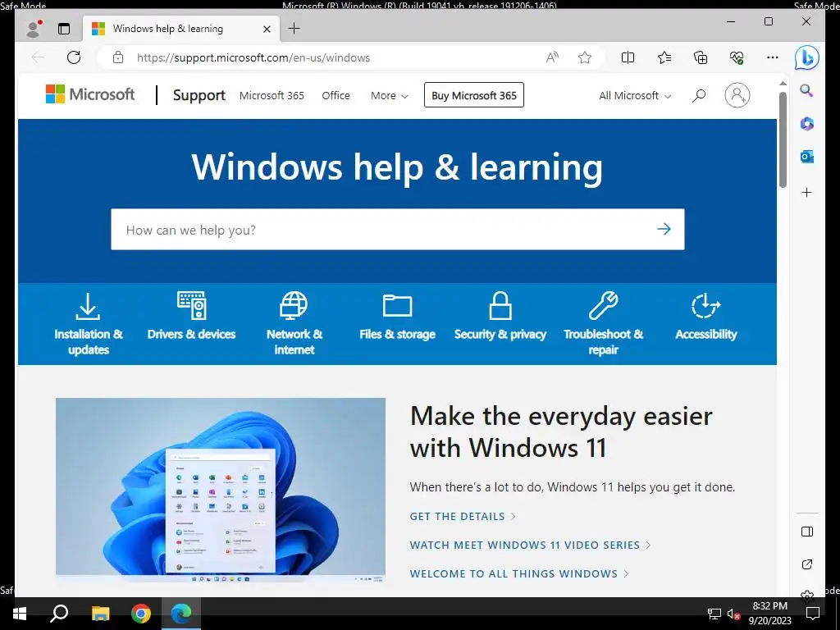Open File Explorer from taskbar
The image size is (840, 630).
click(x=100, y=614)
